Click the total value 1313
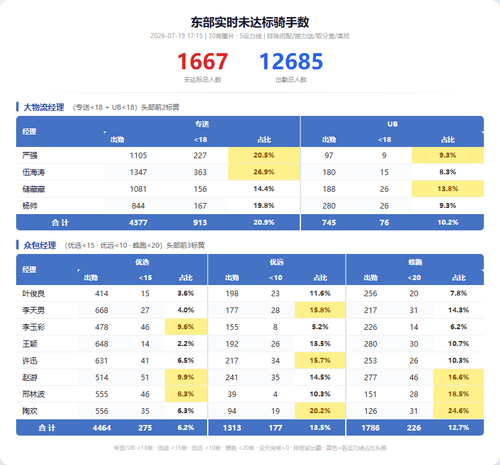500x465 pixels. (x=232, y=428)
